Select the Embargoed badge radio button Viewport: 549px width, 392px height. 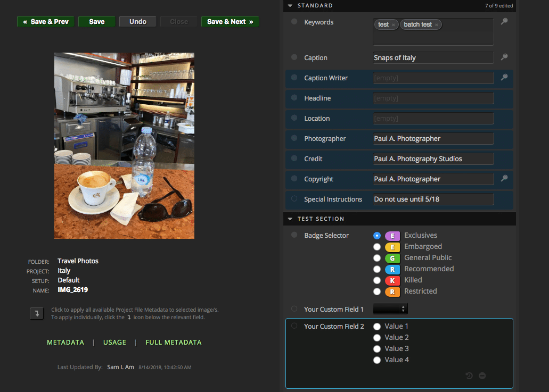coord(377,247)
